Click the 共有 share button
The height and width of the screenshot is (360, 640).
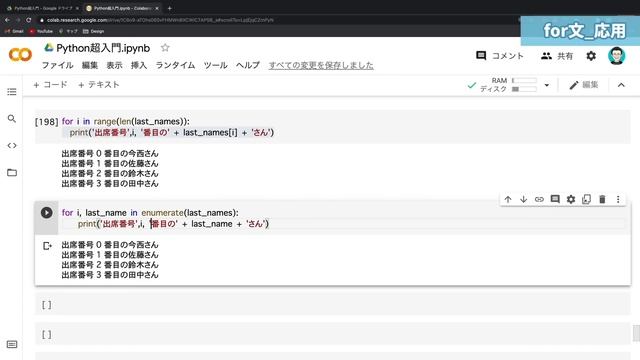click(557, 56)
